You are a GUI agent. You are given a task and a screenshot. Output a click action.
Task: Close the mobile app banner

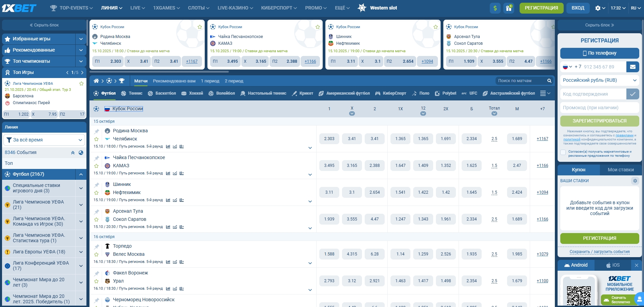(636, 265)
